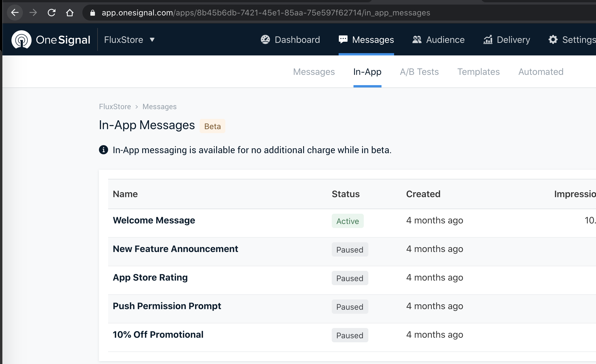The height and width of the screenshot is (364, 596).
Task: Open the Messages top navigation item
Action: 366,40
